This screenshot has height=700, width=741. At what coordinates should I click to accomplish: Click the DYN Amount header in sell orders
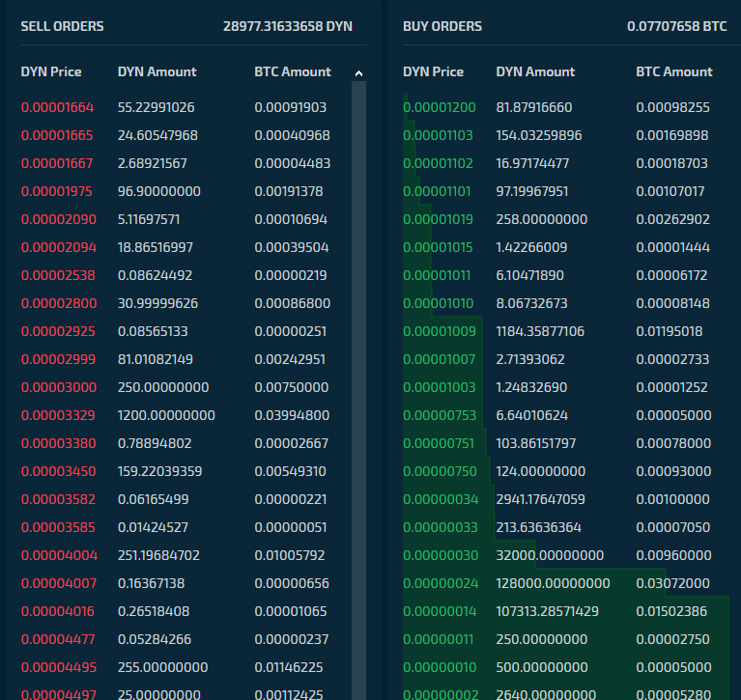(157, 71)
